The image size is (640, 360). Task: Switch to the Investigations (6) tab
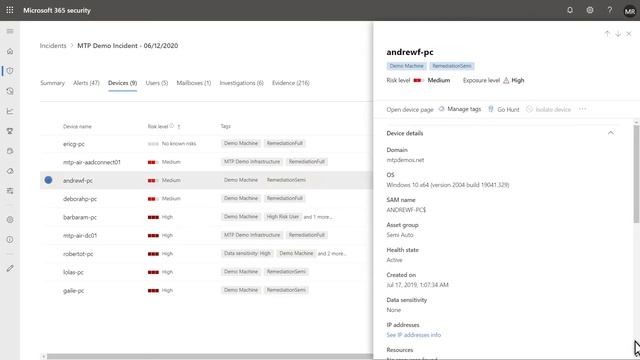coord(242,83)
